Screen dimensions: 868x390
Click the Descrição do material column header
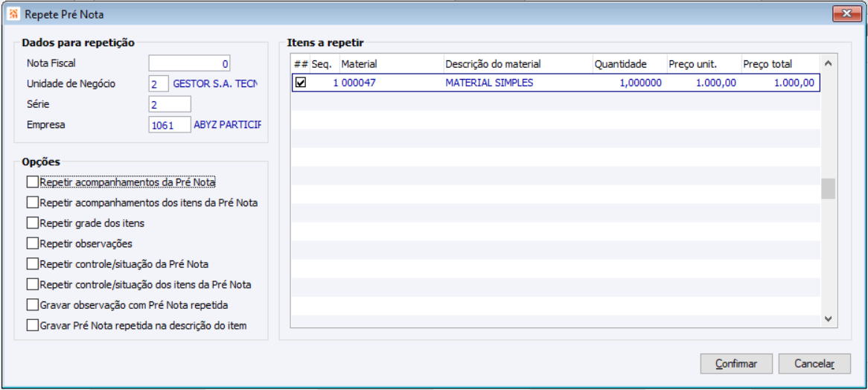[518, 64]
